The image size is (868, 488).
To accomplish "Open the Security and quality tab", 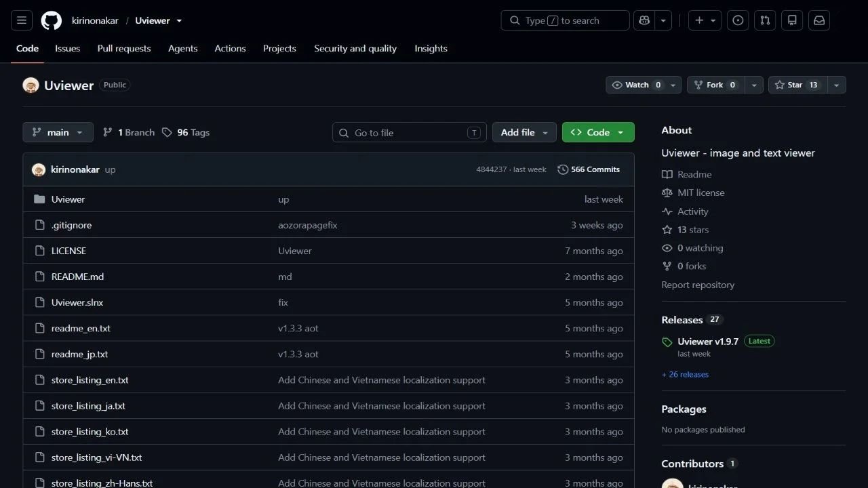I will 355,48.
